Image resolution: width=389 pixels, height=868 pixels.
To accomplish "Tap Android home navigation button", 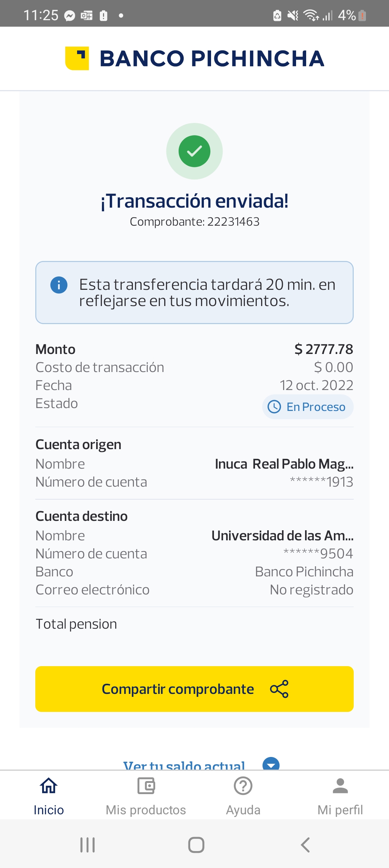I will (x=196, y=845).
